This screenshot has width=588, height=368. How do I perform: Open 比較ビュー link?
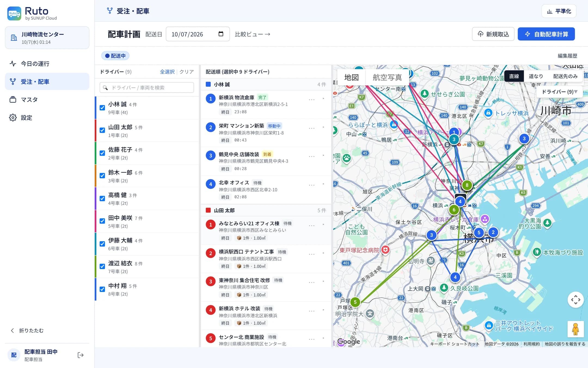click(252, 34)
